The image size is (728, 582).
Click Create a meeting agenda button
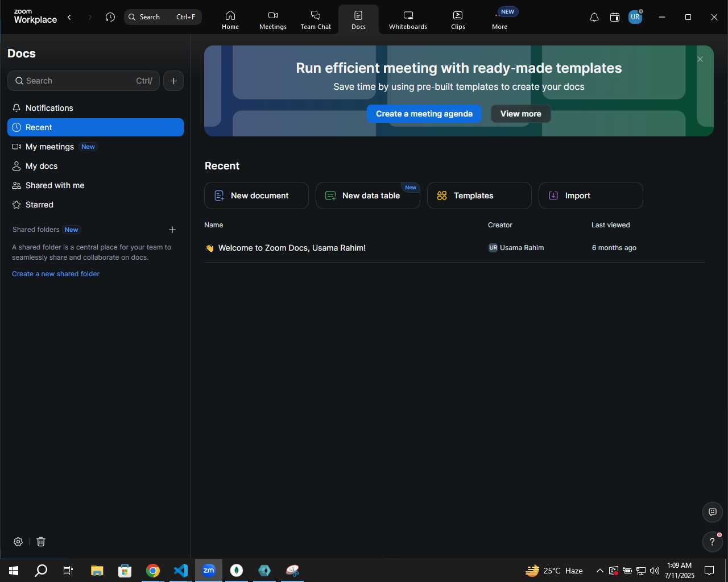click(424, 114)
